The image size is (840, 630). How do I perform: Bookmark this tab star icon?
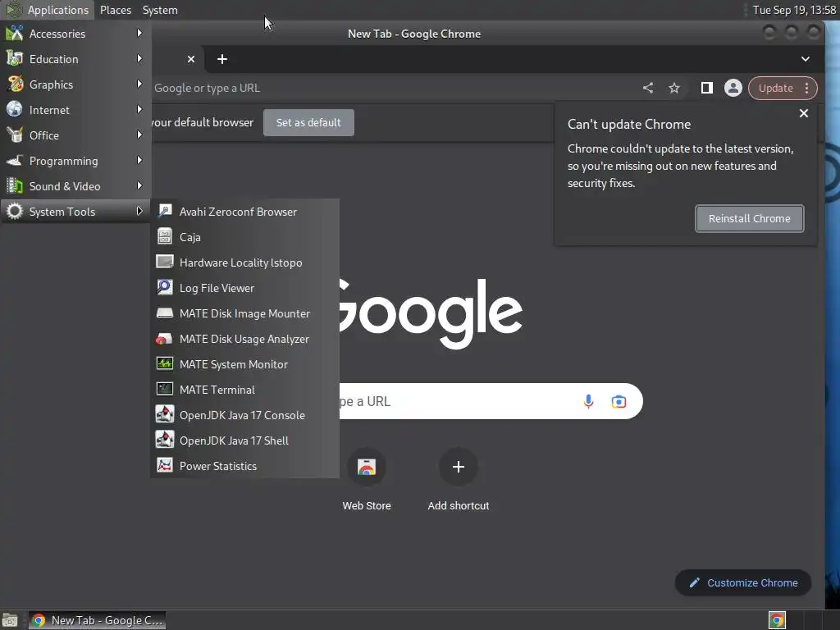tap(674, 88)
